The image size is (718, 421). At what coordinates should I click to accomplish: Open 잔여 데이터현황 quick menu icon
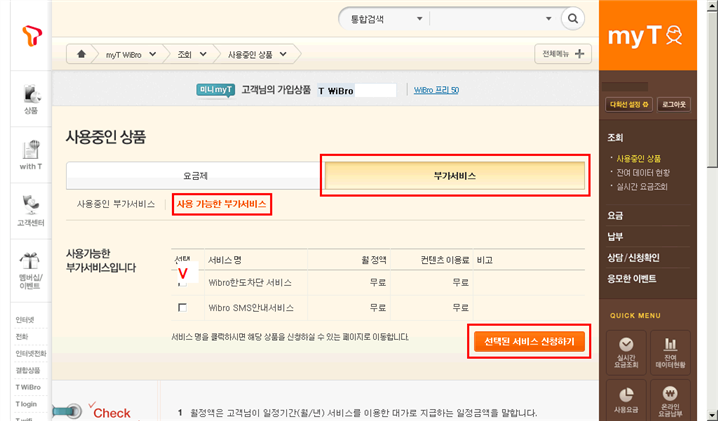670,352
